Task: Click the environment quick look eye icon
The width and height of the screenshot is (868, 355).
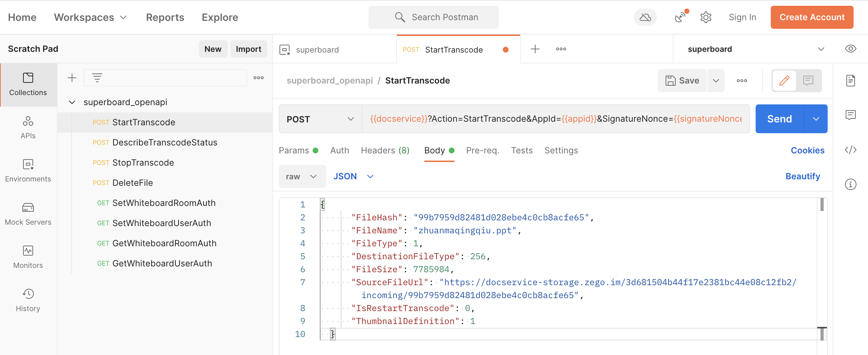Action: pos(851,49)
